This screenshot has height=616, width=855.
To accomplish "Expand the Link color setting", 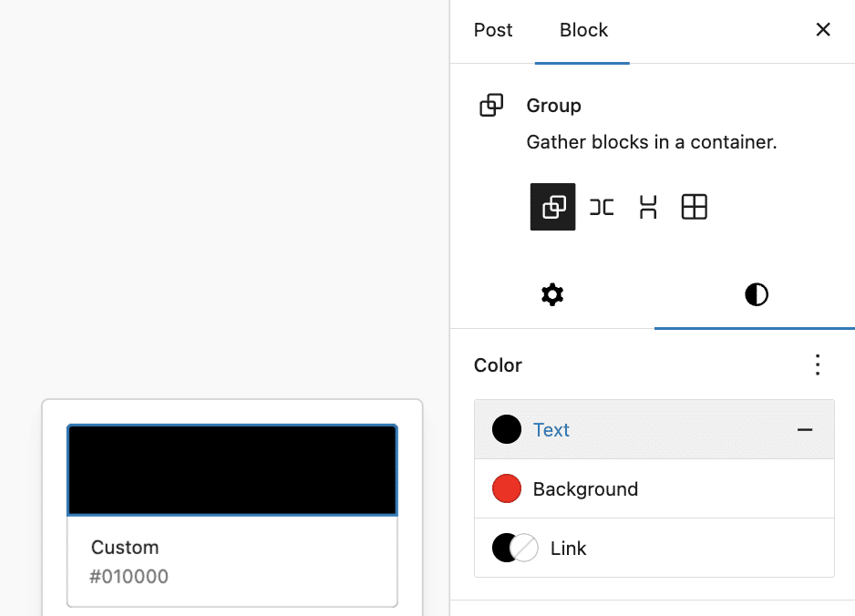I will [569, 549].
